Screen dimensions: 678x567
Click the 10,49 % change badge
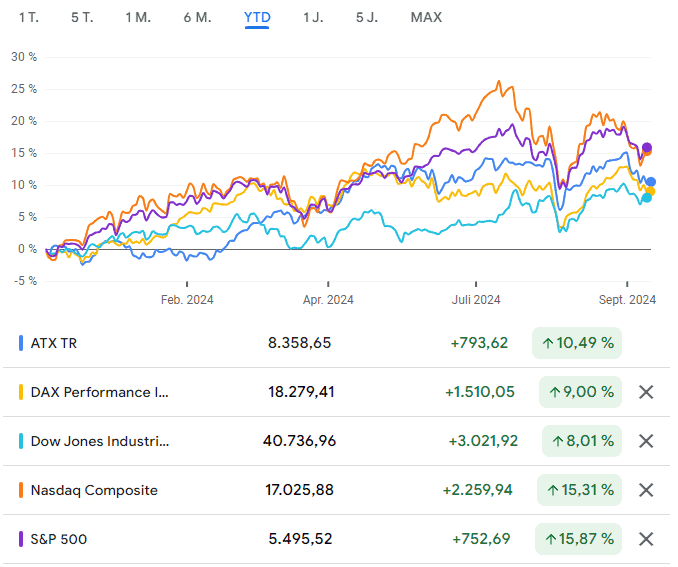pos(577,343)
